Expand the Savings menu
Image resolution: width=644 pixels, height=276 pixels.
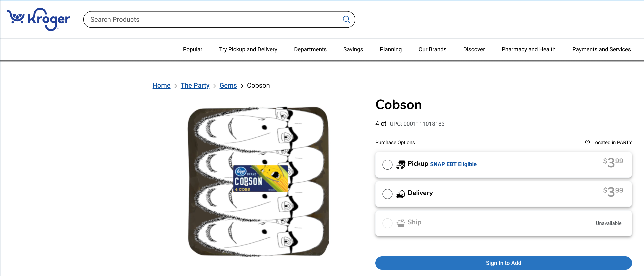point(353,49)
